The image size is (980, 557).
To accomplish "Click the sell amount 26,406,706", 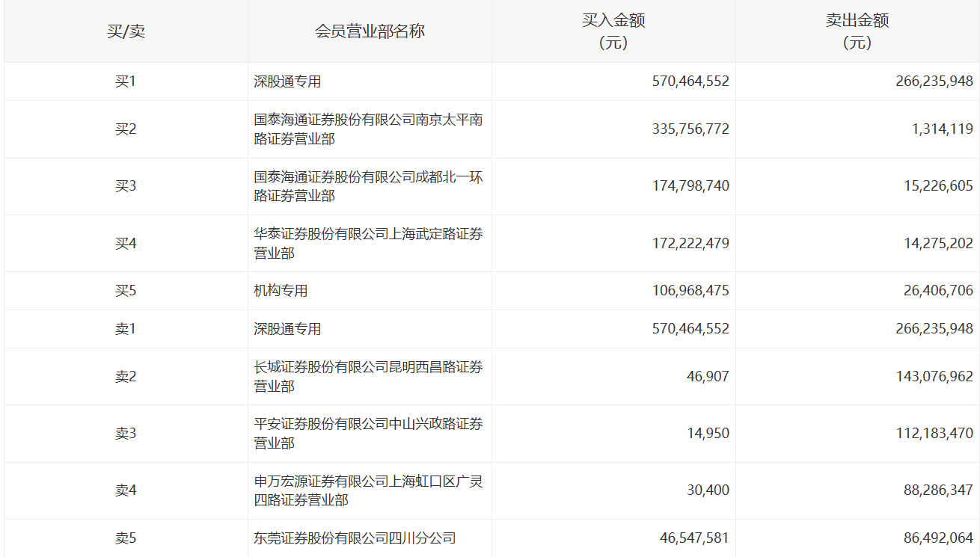I will pos(938,291).
